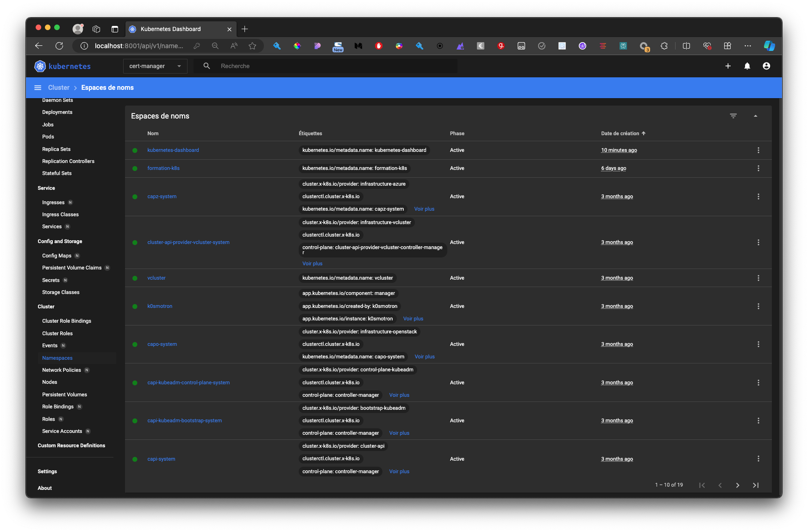Collapse the Espaces de noms card
The image size is (808, 532).
click(755, 116)
